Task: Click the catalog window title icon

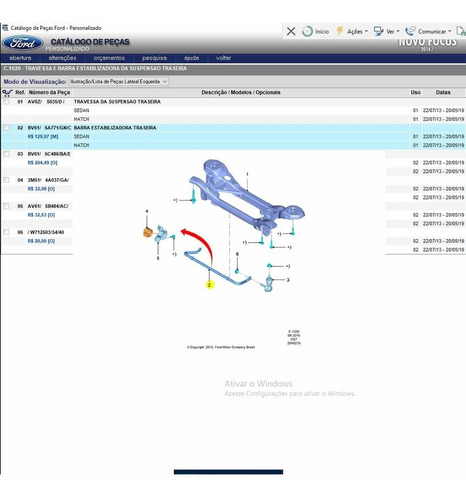Action: [x=5, y=28]
